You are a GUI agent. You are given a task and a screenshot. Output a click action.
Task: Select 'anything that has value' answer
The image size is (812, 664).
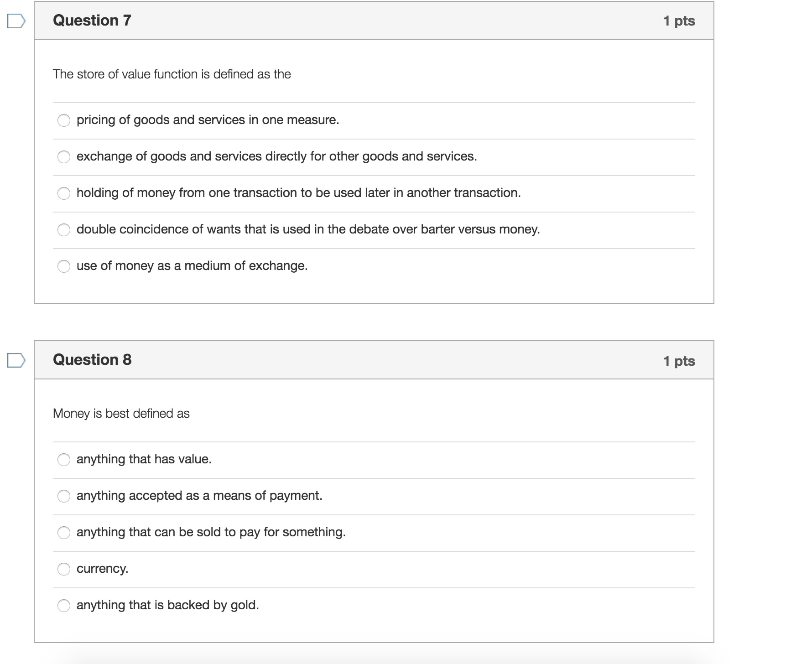pos(64,460)
